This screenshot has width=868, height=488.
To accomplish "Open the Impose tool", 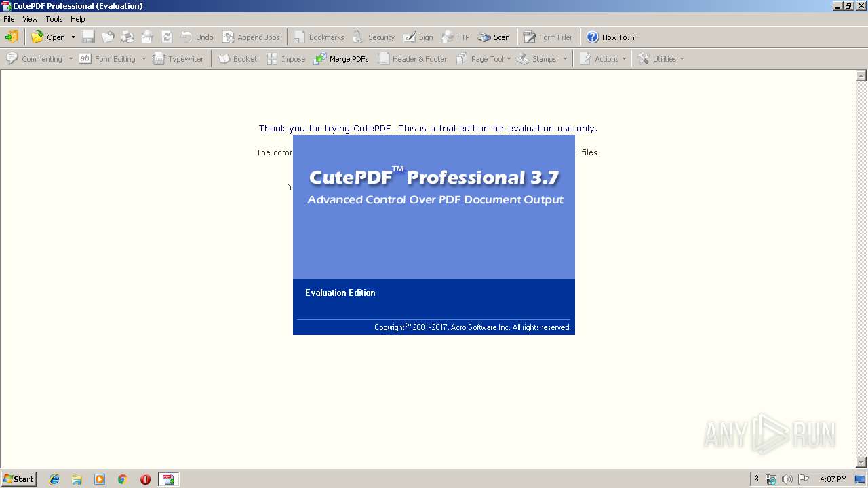I will [285, 59].
